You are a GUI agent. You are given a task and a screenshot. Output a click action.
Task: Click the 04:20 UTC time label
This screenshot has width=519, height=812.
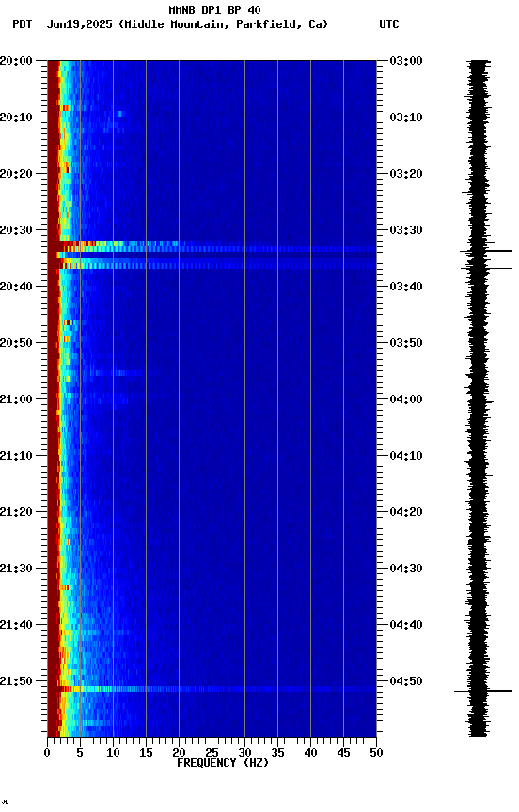point(406,512)
